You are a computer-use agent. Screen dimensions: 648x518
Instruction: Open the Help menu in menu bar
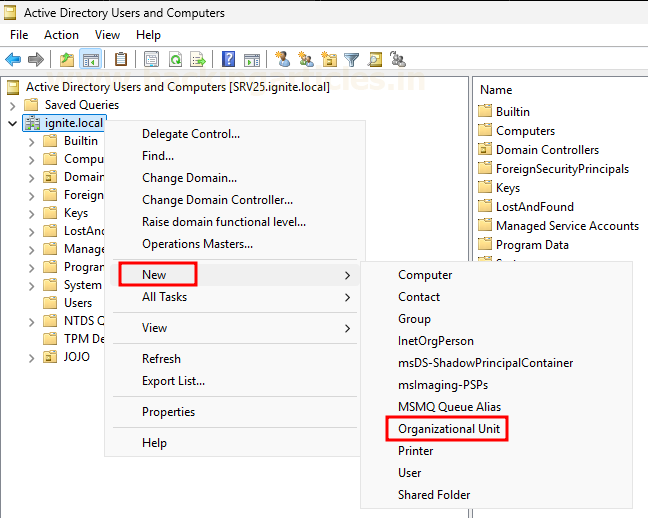coord(148,35)
